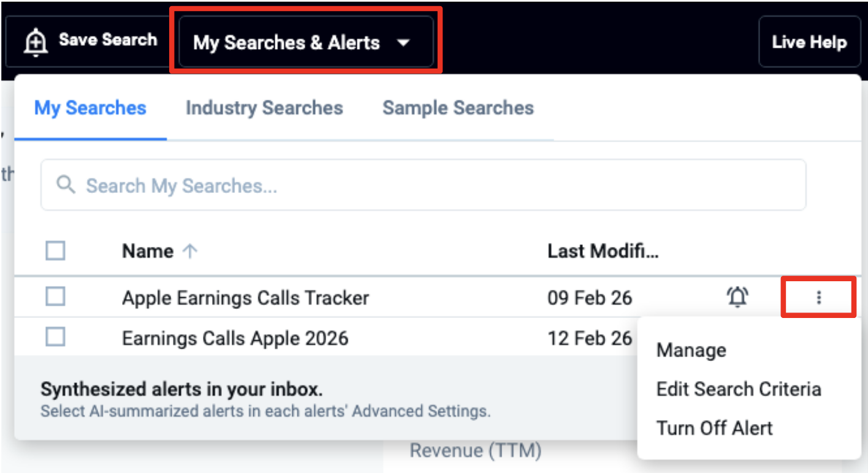Click the dropdown caret beside My Searches & Alerts
This screenshot has height=473, width=868.
coord(403,43)
